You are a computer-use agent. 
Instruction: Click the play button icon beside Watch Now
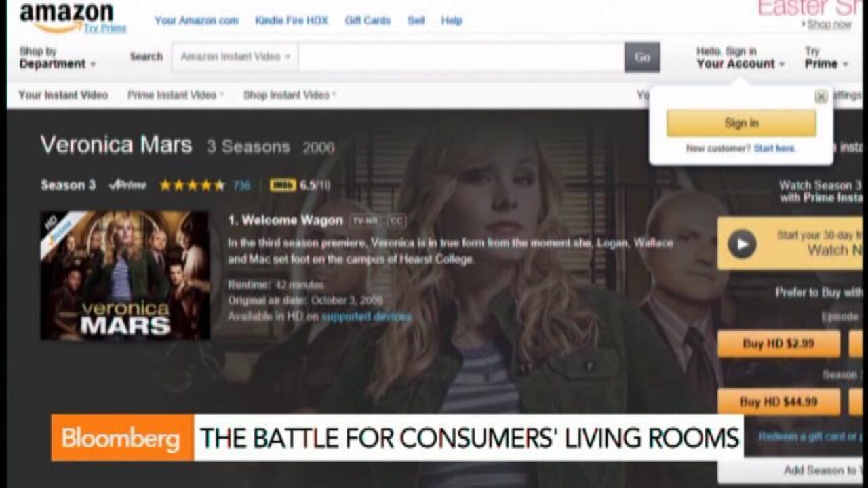click(742, 243)
